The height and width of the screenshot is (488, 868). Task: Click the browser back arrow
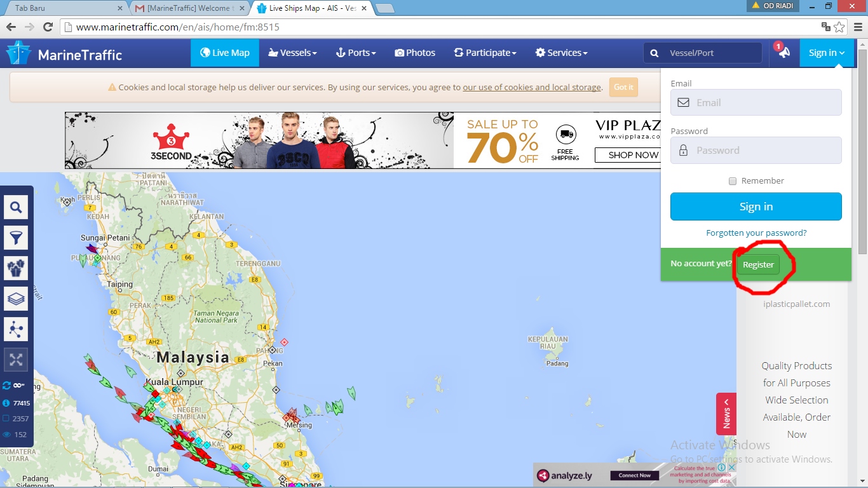point(11,27)
